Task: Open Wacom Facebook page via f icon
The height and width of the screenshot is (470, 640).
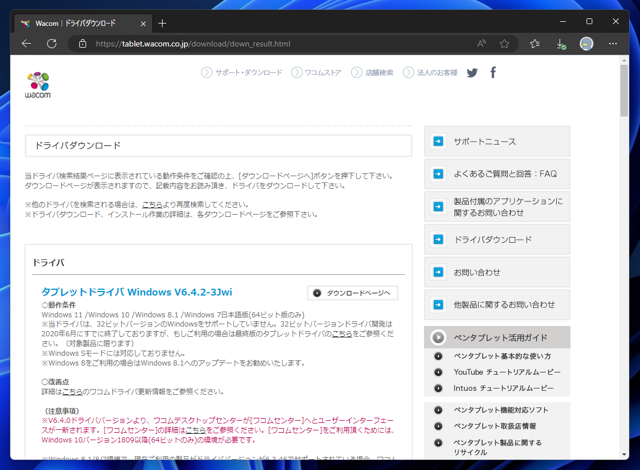Action: 493,73
